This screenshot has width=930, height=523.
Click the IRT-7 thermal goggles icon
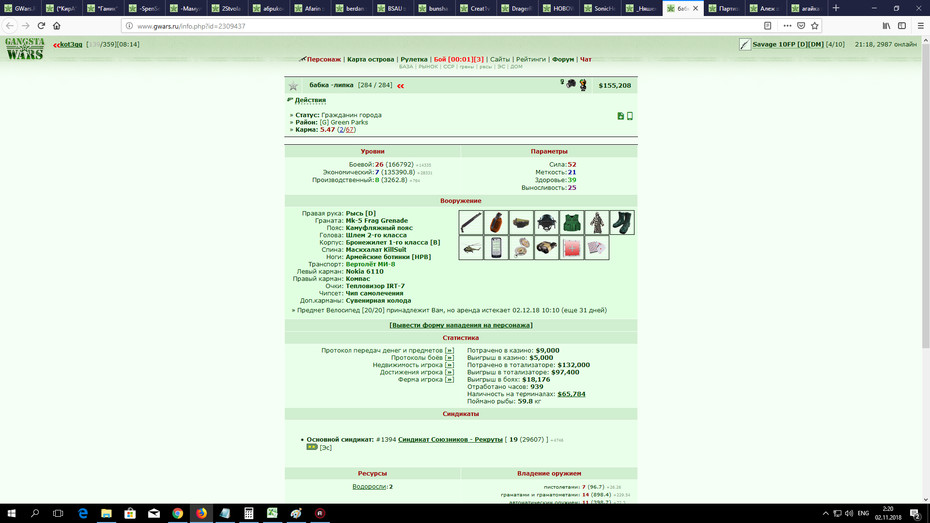(546, 247)
